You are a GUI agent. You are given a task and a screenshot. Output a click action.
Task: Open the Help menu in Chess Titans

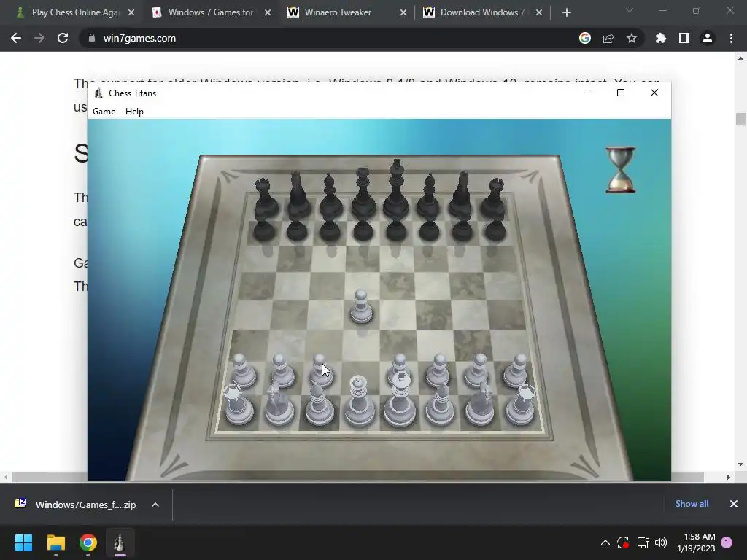tap(134, 112)
